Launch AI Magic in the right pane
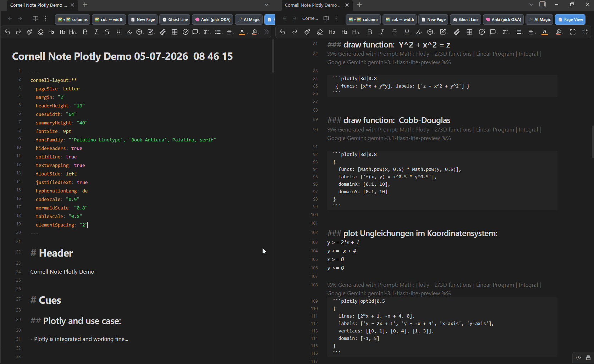 (x=539, y=19)
